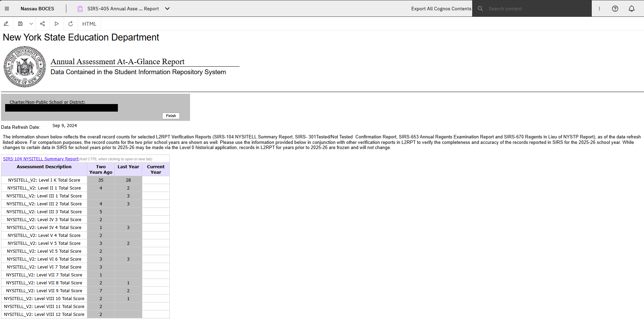Click the Save disk icon
The image size is (644, 319).
click(x=20, y=24)
